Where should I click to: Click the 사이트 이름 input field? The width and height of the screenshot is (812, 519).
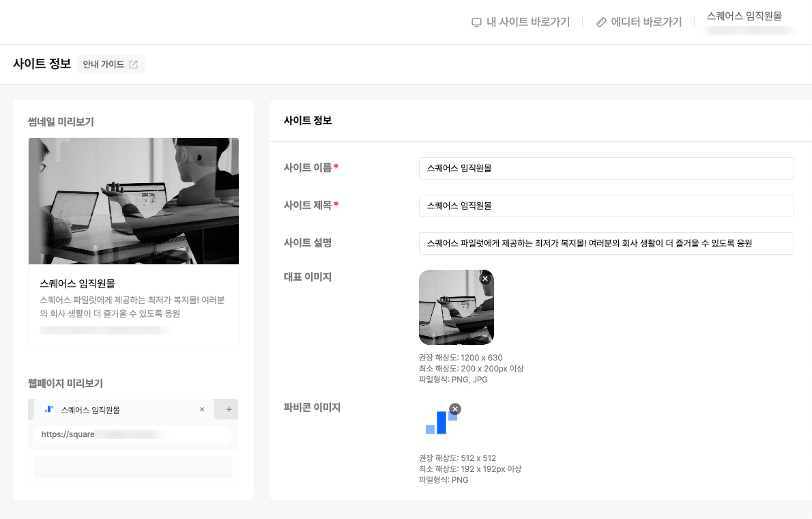pos(606,168)
